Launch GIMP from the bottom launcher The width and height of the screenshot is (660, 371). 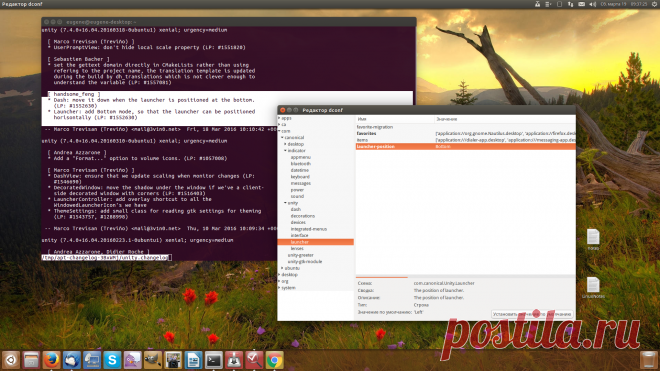(152, 360)
